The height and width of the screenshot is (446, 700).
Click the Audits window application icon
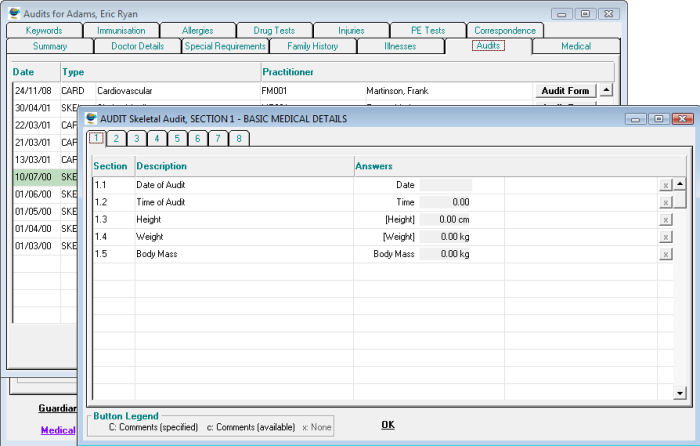coord(15,13)
